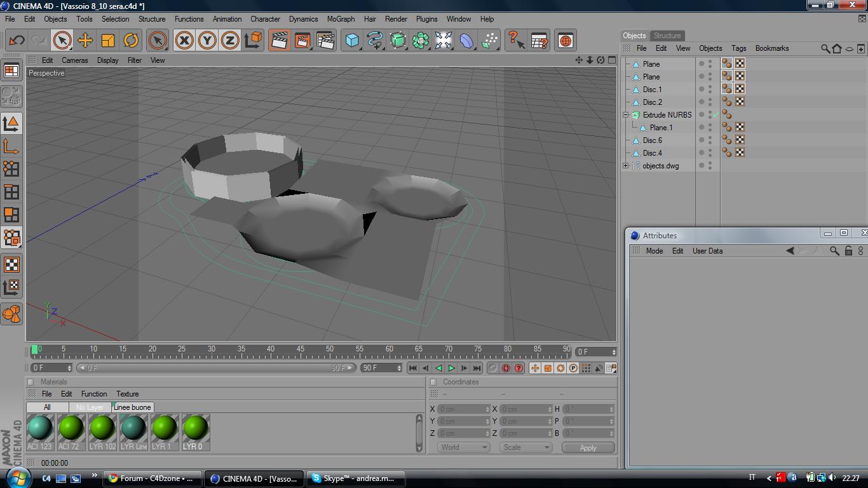Open the orange globe web icon
Screen dimensions: 868x488
point(565,41)
